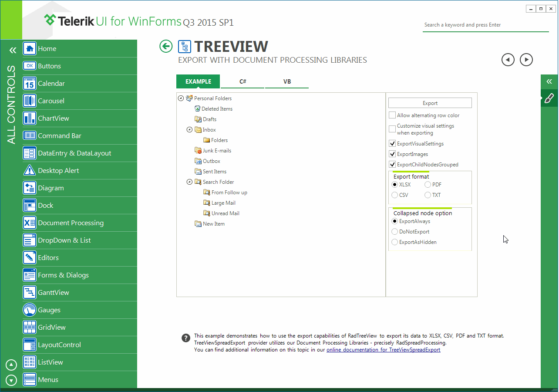Image resolution: width=559 pixels, height=392 pixels.
Task: Click the keyword search field
Action: tap(485, 25)
